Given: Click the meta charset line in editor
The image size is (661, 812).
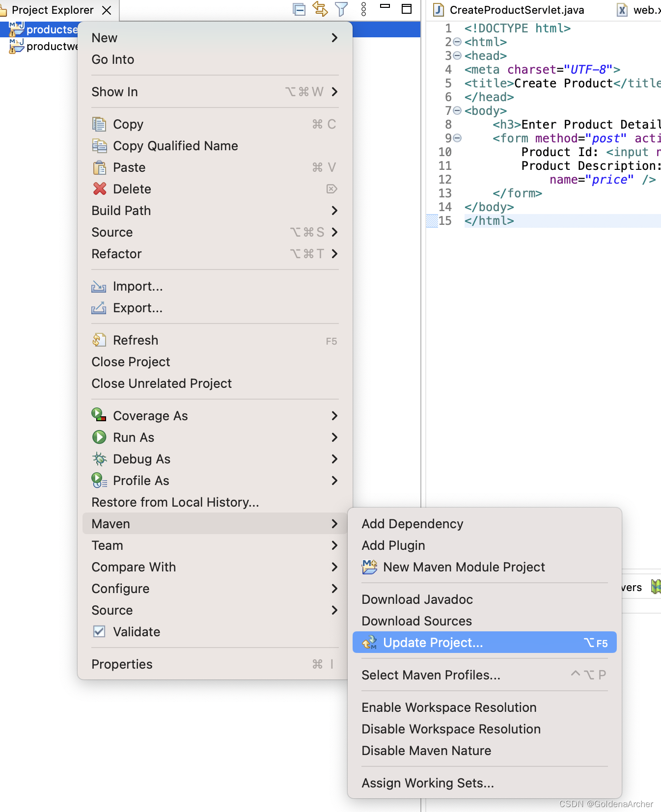Looking at the screenshot, I should pyautogui.click(x=542, y=70).
